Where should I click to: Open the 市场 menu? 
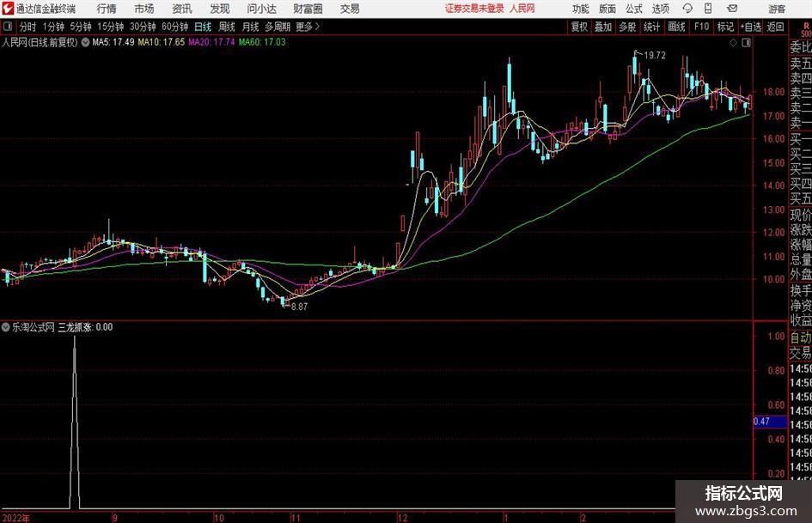coord(144,9)
